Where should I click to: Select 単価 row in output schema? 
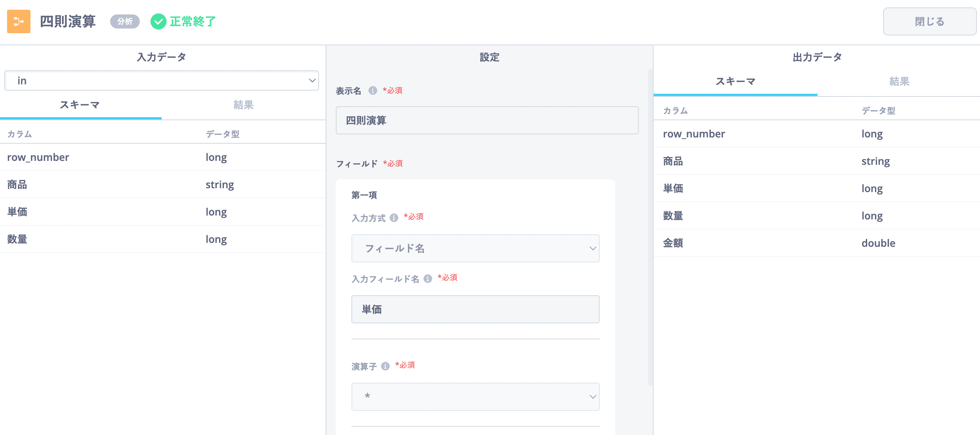(817, 189)
